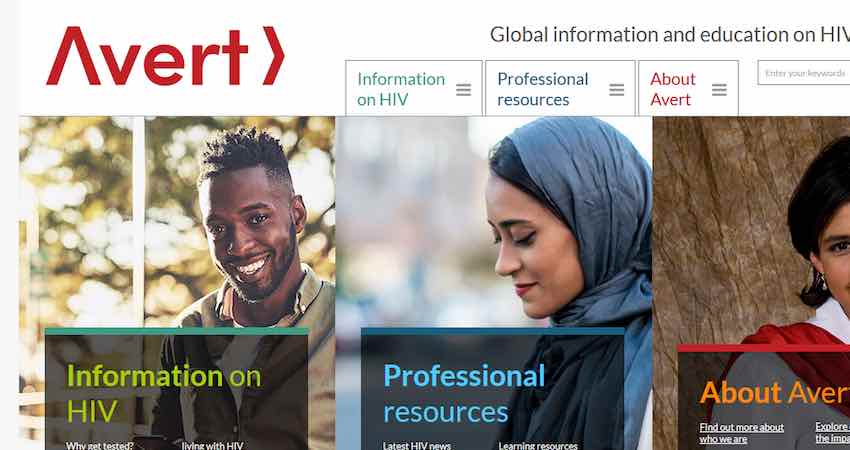Expand the About Avert nav menu
The height and width of the screenshot is (450, 850).
tap(688, 88)
